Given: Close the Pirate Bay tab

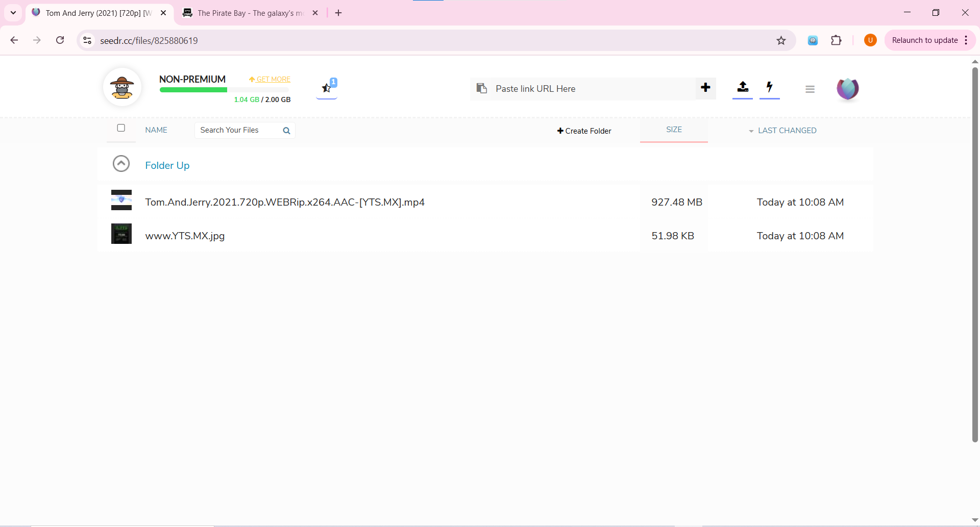Looking at the screenshot, I should coord(315,13).
